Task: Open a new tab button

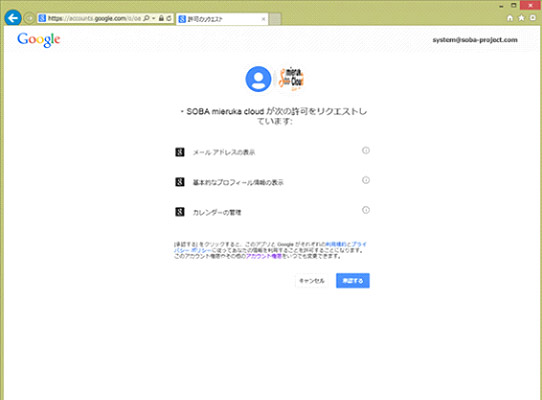Action: pyautogui.click(x=275, y=19)
